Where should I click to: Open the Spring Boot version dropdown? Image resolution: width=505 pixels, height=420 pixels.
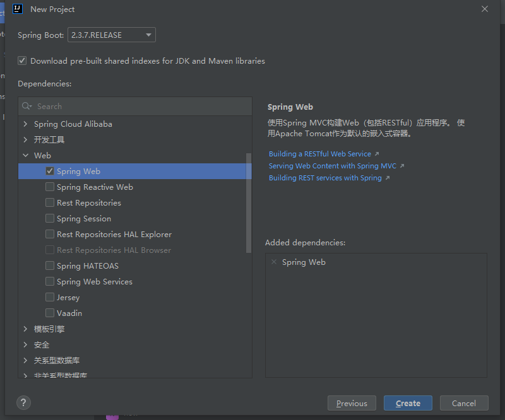pyautogui.click(x=112, y=35)
